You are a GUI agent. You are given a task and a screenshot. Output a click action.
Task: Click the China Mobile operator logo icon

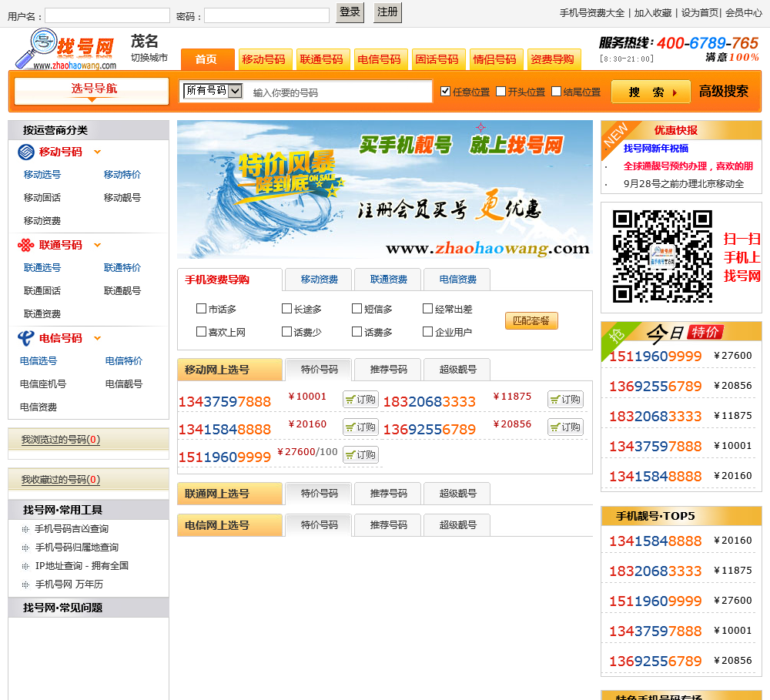(x=26, y=152)
